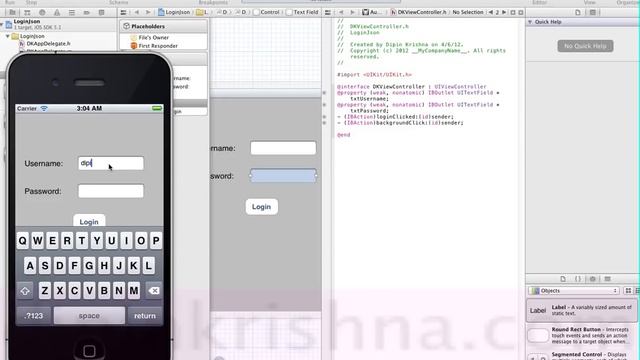Tap the Q key on the simulator keyboard

(x=23, y=241)
